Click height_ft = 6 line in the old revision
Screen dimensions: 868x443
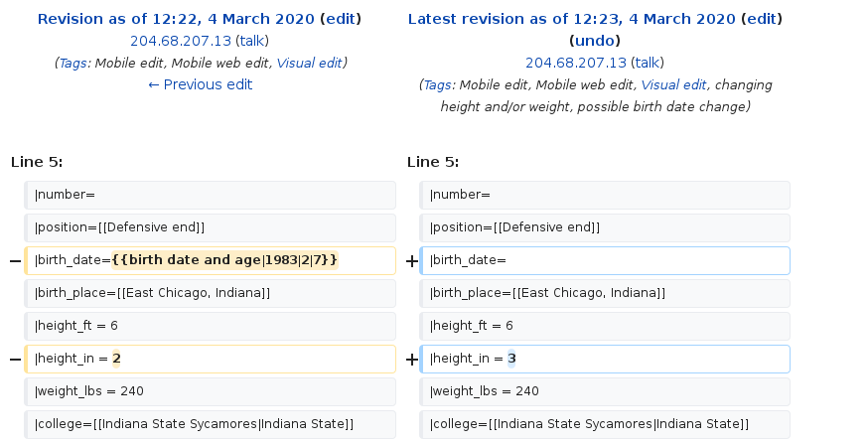pos(210,326)
